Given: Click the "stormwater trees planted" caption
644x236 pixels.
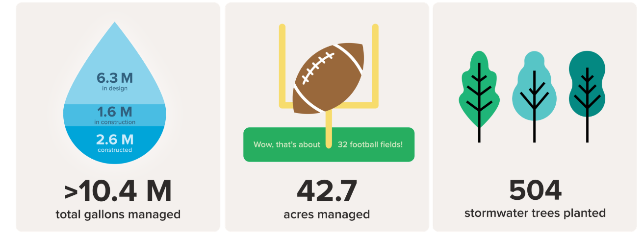Looking at the screenshot, I should point(535,213).
